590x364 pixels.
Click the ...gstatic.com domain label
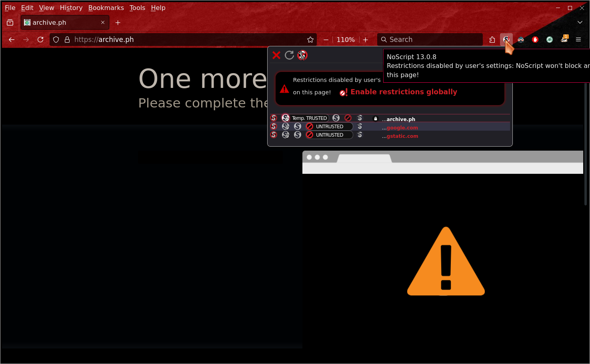click(400, 136)
